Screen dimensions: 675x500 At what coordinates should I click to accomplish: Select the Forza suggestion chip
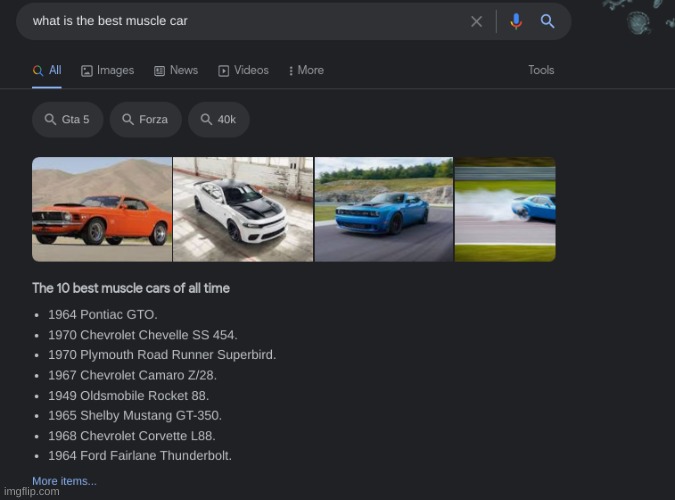(x=145, y=119)
